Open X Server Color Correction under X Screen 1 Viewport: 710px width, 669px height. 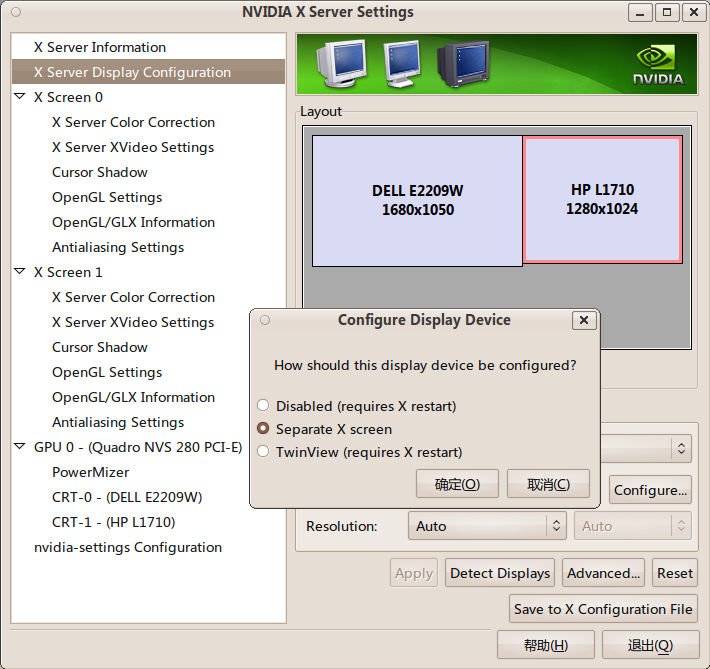point(133,297)
